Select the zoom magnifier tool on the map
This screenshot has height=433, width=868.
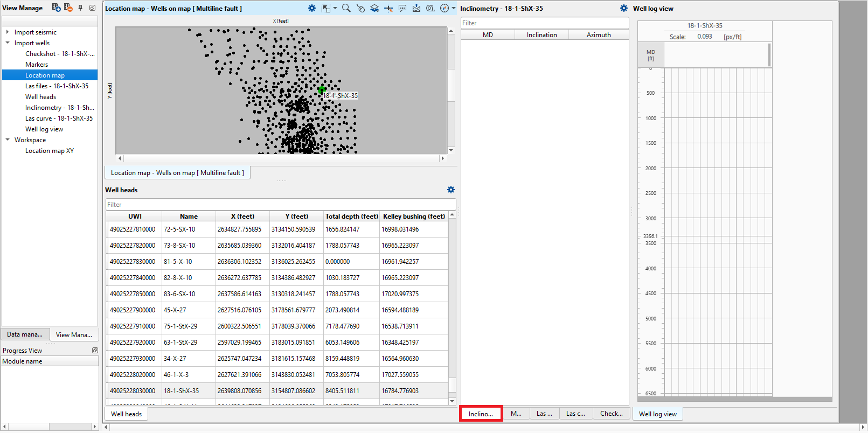[346, 8]
